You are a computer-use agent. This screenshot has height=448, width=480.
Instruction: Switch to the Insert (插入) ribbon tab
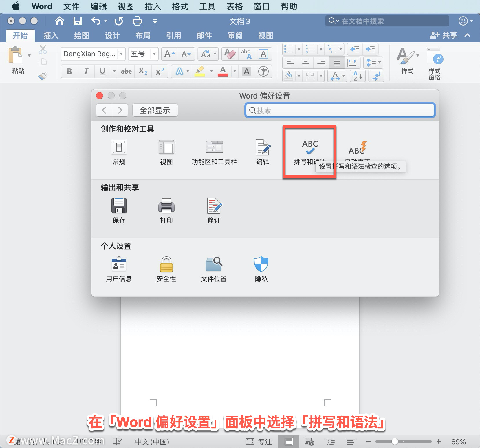click(x=51, y=35)
